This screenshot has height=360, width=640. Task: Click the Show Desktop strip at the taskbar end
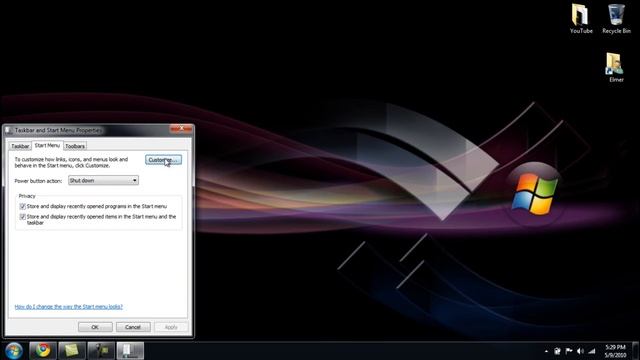636,351
